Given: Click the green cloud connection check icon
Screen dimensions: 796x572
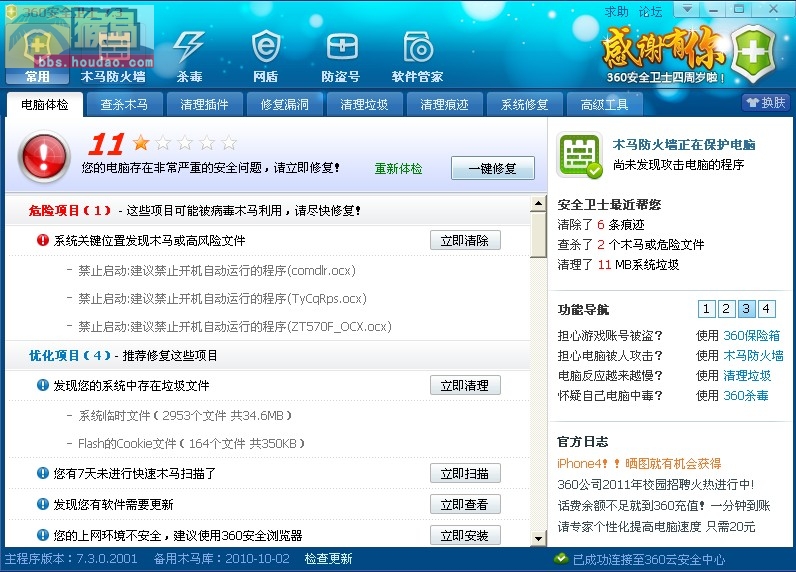Looking at the screenshot, I should click(x=561, y=558).
